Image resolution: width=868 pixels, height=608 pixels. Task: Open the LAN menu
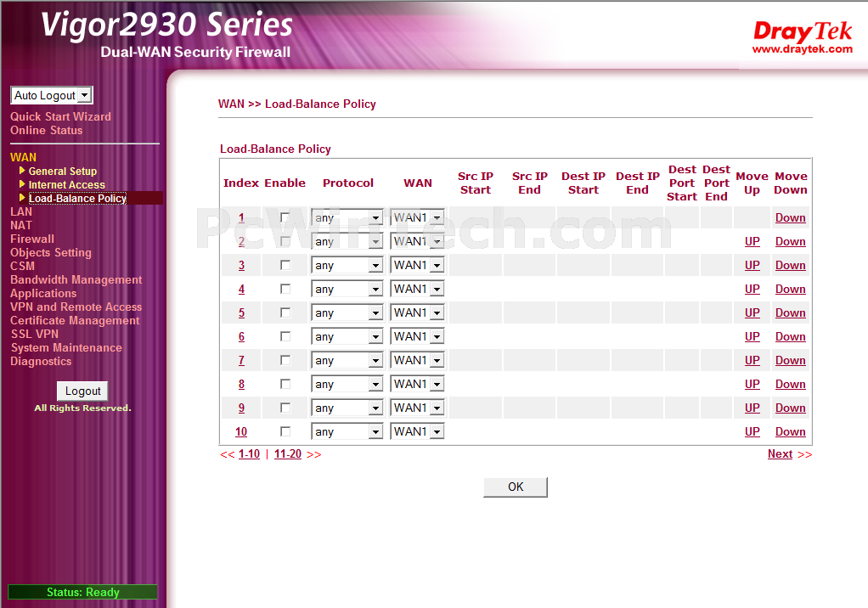21,212
